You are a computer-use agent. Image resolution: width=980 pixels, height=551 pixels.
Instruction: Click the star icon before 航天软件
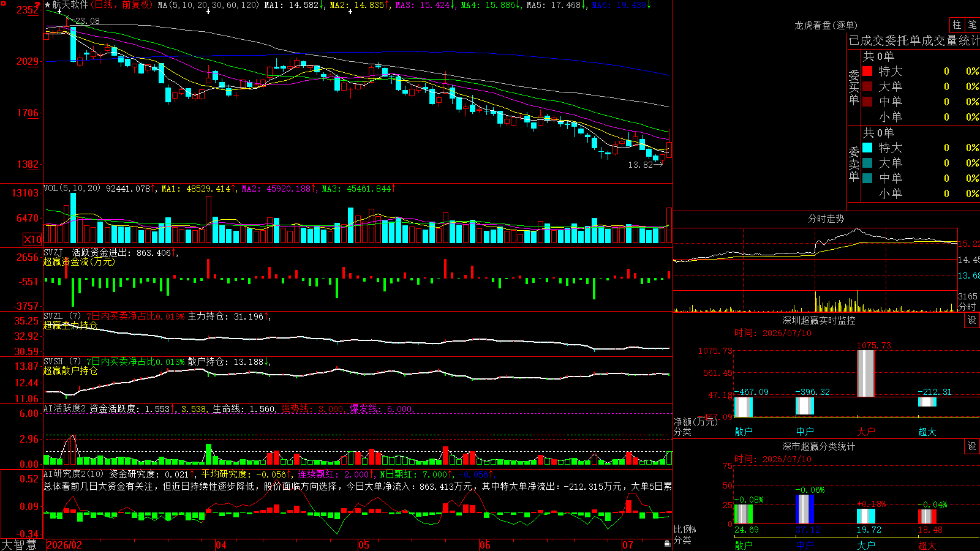(x=48, y=5)
